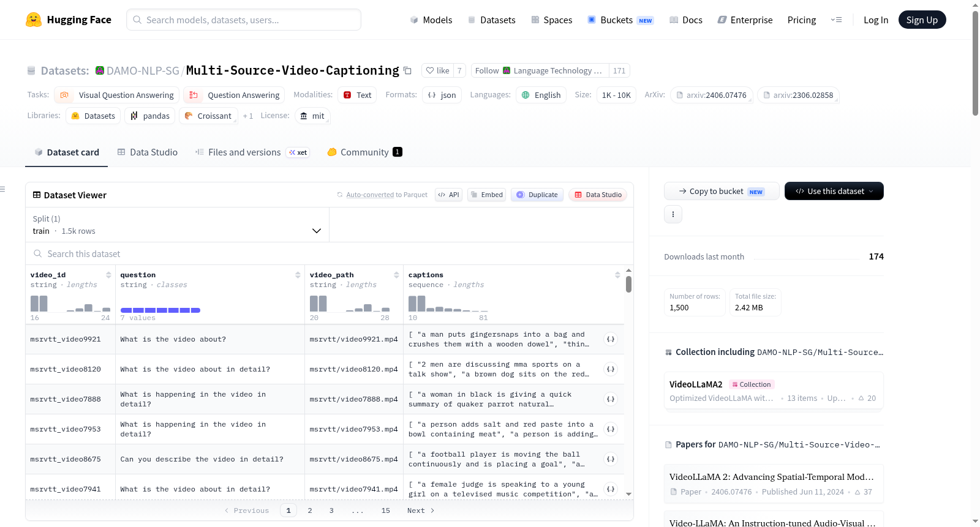The image size is (980, 527).
Task: Open the VideoLLaMA 2 paper link
Action: [x=774, y=484]
